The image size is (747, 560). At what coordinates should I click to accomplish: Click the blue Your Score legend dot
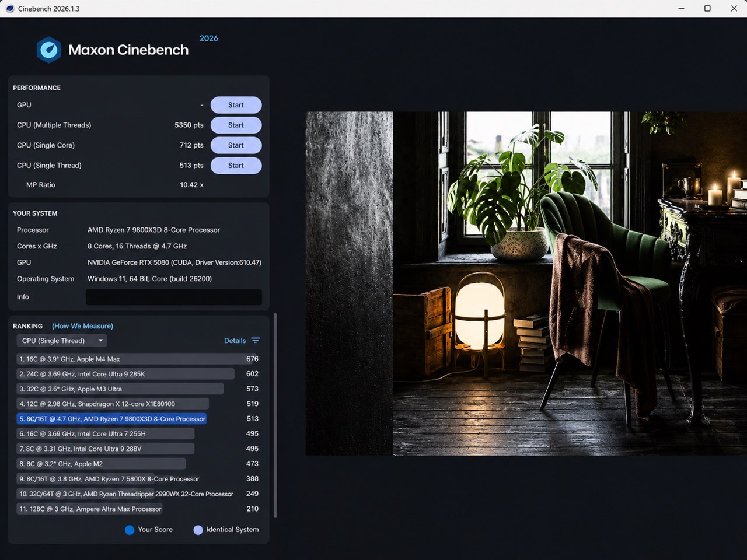130,530
